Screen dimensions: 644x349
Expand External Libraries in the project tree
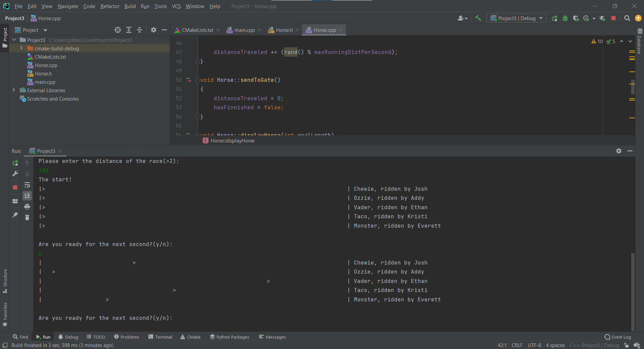(14, 90)
